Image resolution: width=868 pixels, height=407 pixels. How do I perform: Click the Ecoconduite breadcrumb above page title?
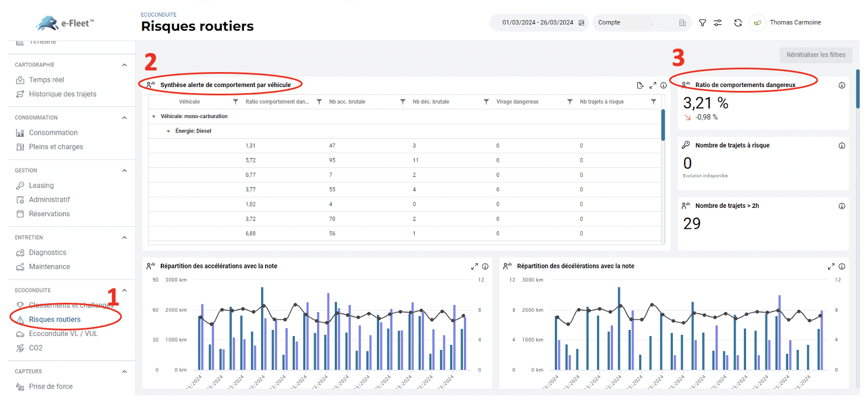(x=159, y=15)
